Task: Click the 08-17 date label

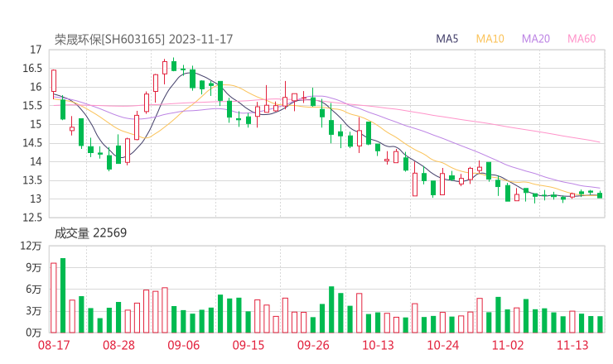Action: 54,345
